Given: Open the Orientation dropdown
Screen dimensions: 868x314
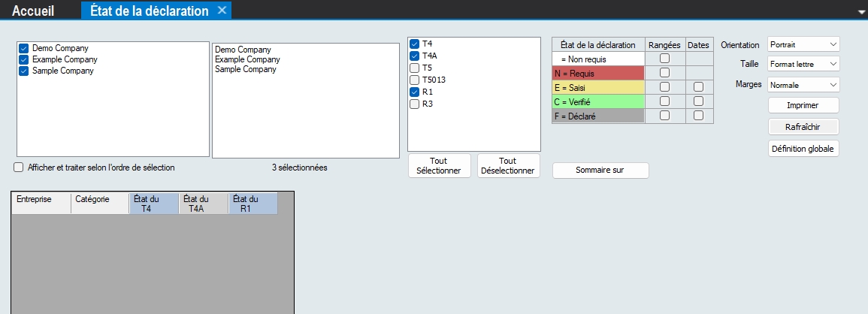Looking at the screenshot, I should click(803, 44).
